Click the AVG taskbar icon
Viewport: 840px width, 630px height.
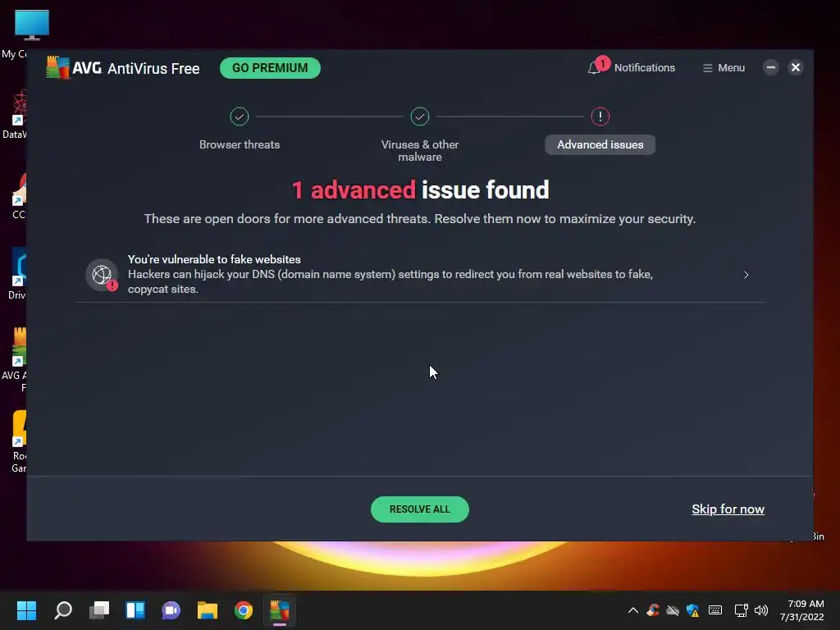tap(279, 610)
